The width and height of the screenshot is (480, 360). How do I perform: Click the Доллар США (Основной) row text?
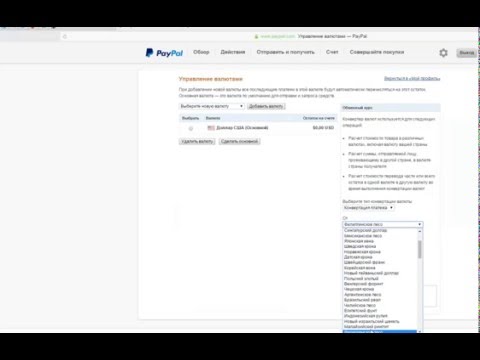click(x=242, y=128)
